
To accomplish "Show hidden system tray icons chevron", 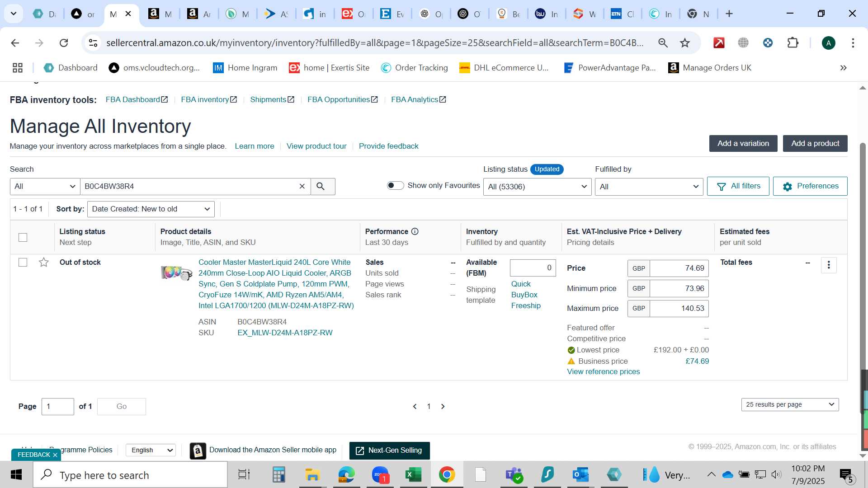I will [x=711, y=474].
